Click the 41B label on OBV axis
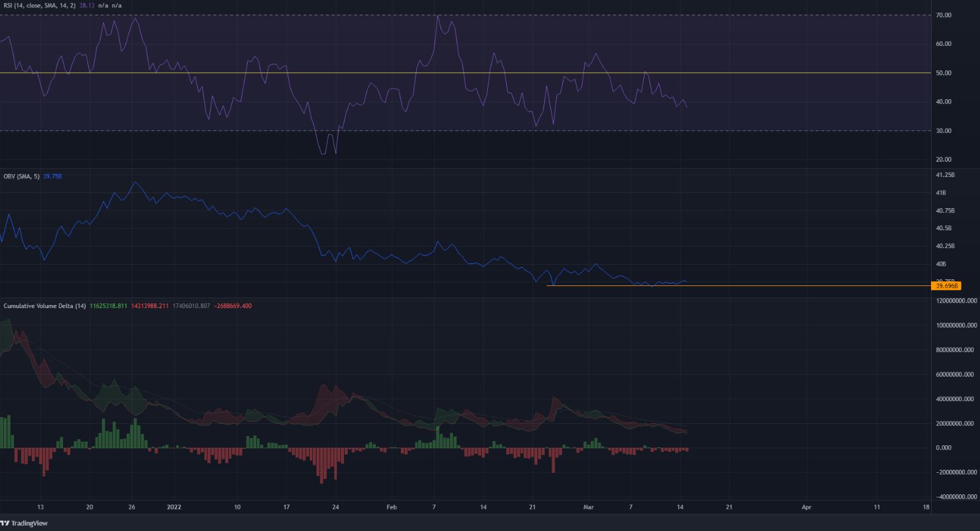 pyautogui.click(x=941, y=193)
